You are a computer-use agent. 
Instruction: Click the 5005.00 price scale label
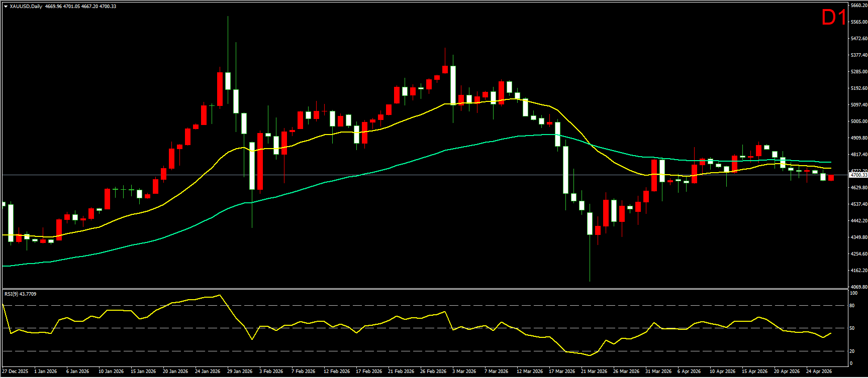858,121
